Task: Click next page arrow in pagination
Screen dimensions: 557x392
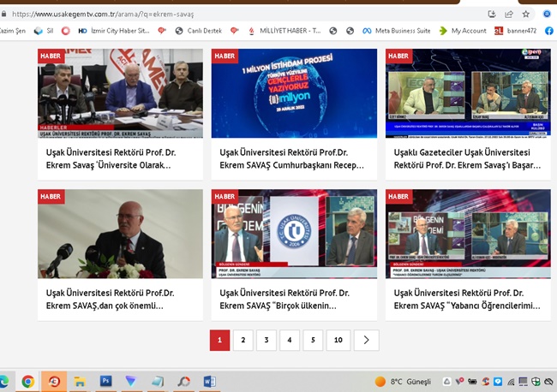Action: pyautogui.click(x=366, y=341)
